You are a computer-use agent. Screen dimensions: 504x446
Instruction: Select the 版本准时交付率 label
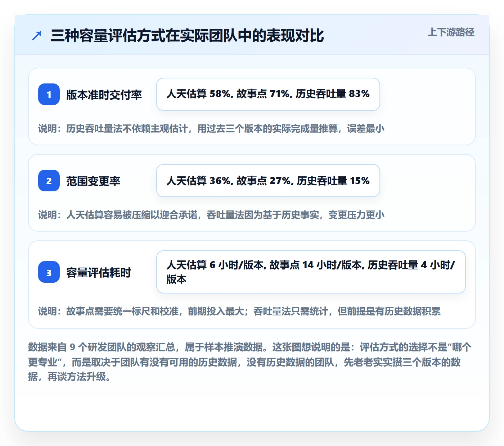[104, 95]
